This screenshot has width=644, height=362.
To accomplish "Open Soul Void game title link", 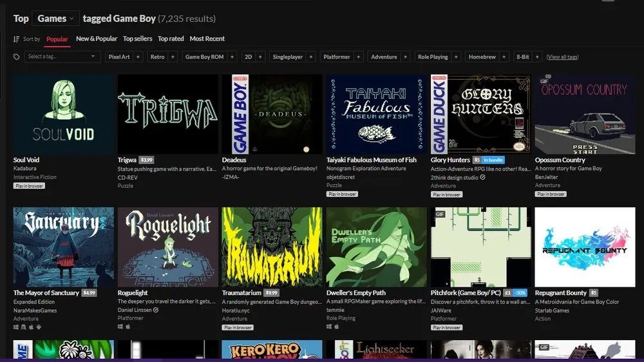I will [26, 160].
